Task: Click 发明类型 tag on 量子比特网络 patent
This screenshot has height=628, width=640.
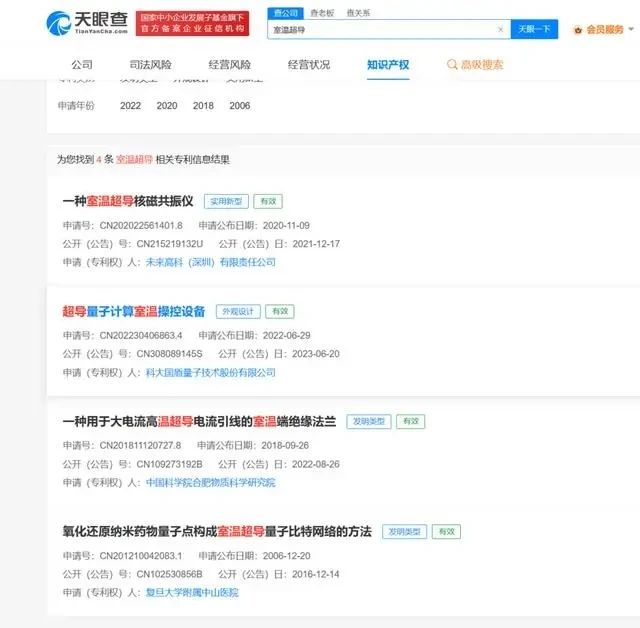Action: [x=404, y=531]
